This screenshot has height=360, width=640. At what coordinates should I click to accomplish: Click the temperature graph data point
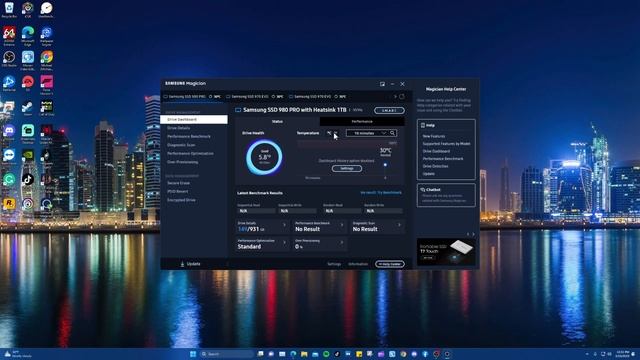coord(385,165)
